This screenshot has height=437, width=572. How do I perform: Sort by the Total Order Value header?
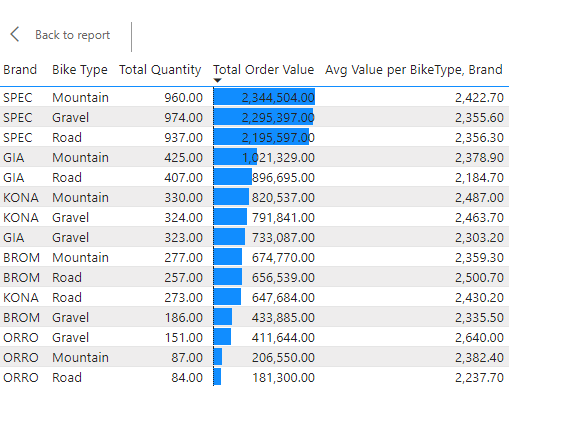pyautogui.click(x=263, y=69)
